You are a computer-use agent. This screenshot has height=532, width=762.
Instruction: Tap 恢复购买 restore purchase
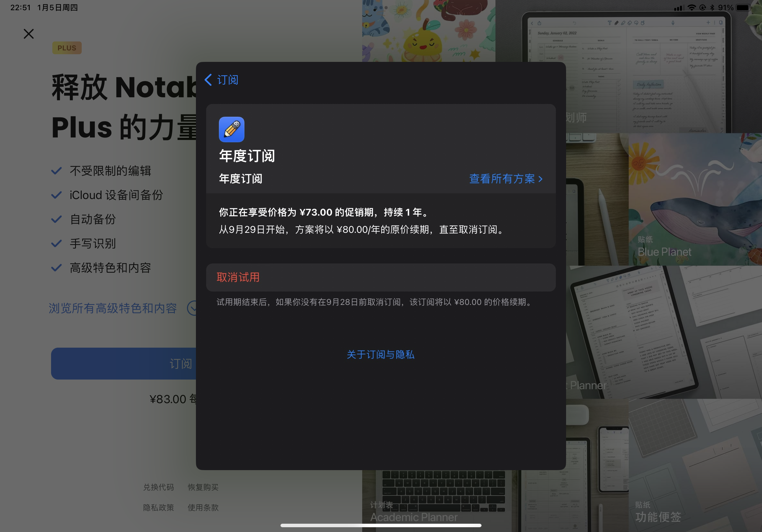pyautogui.click(x=203, y=487)
